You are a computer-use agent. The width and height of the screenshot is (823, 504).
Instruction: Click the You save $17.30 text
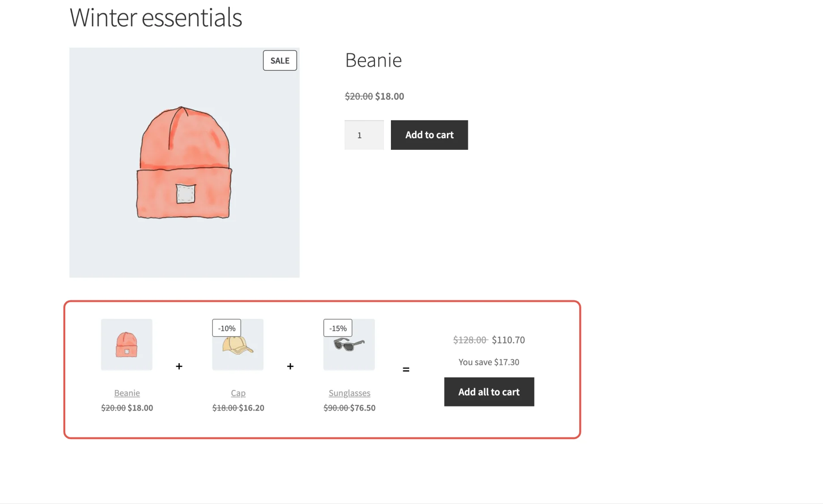(x=489, y=362)
